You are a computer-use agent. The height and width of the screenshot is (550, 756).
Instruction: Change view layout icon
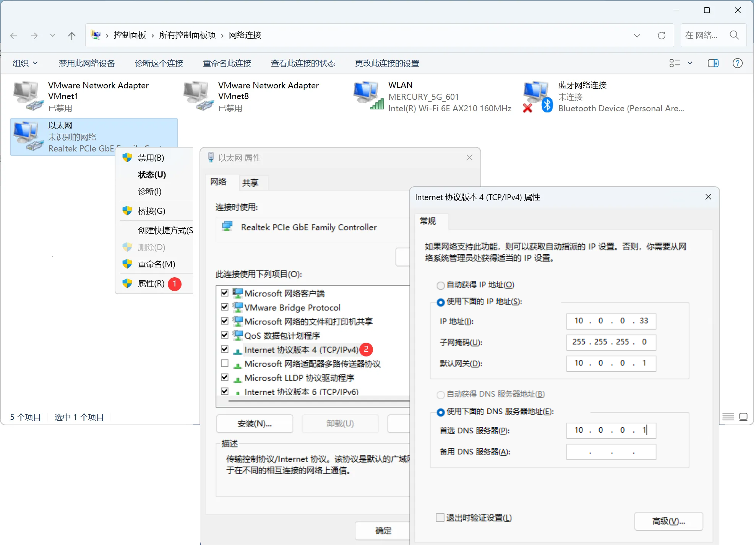point(675,63)
